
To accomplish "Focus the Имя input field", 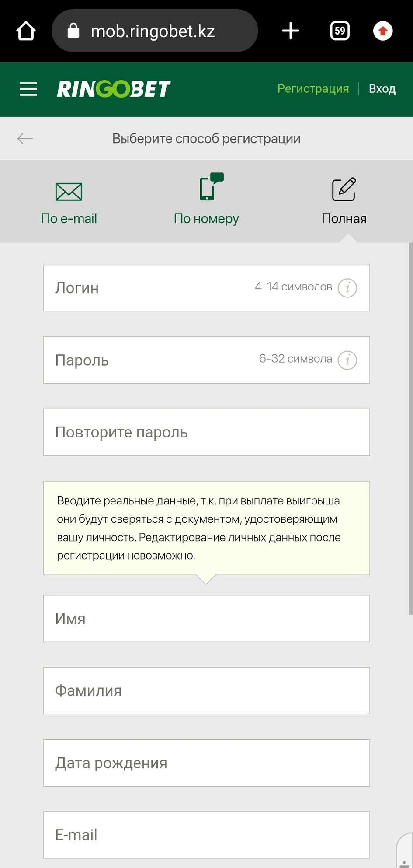I will tap(207, 619).
